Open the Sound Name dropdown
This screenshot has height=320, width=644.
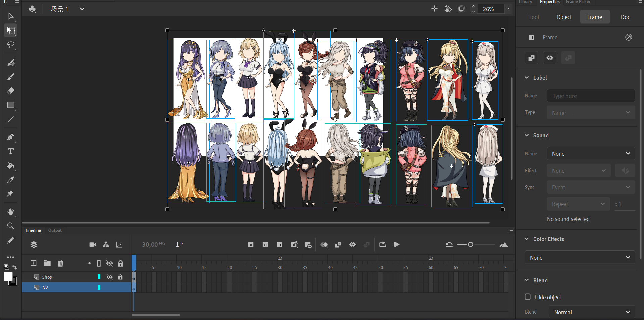tap(591, 154)
